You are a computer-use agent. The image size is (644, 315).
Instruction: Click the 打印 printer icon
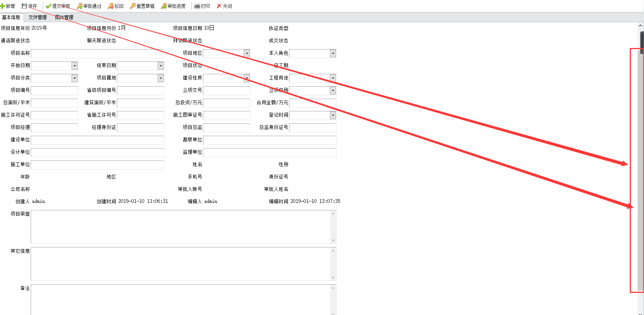197,6
